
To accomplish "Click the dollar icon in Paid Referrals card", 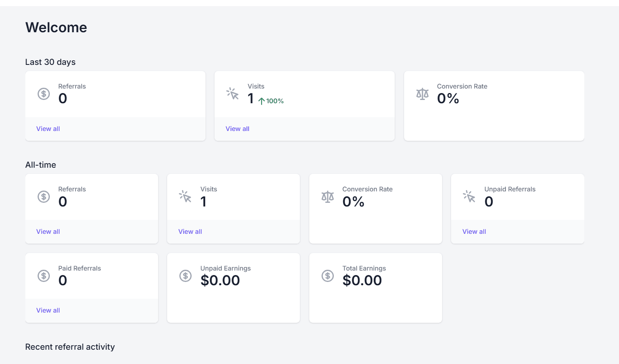I will (44, 276).
